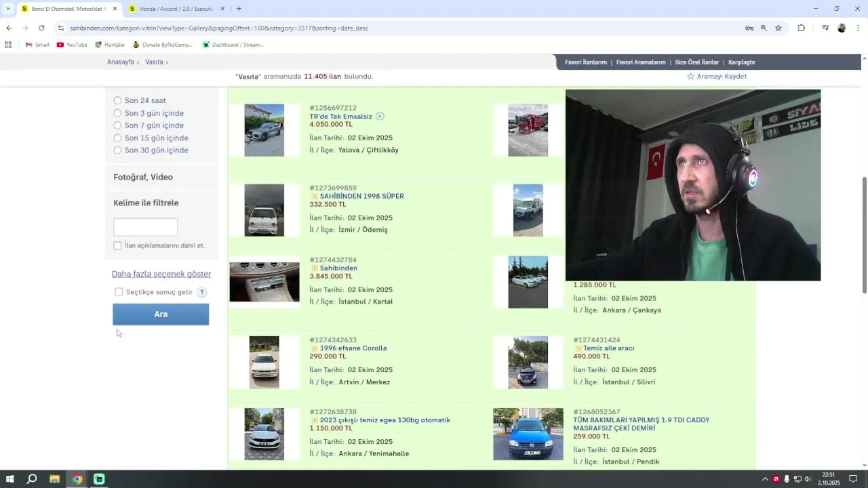Image resolution: width=868 pixels, height=488 pixels.
Task: Bookmark this page with the star icon
Action: (778, 28)
